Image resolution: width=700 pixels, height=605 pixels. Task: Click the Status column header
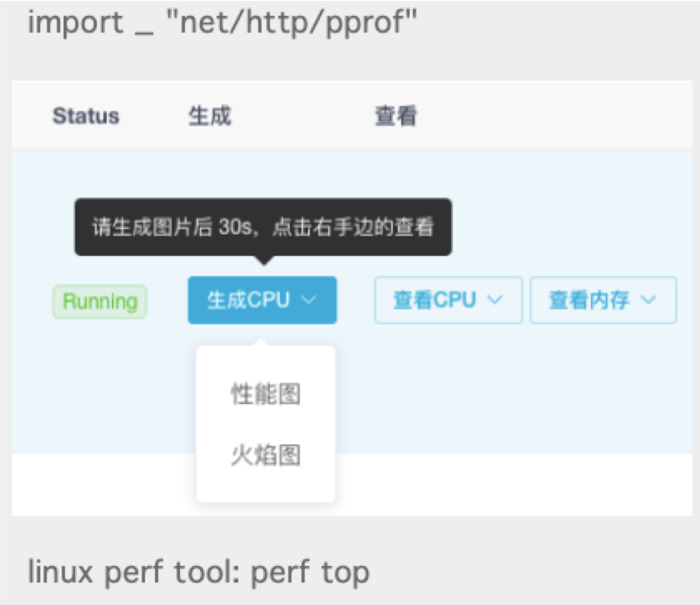86,116
